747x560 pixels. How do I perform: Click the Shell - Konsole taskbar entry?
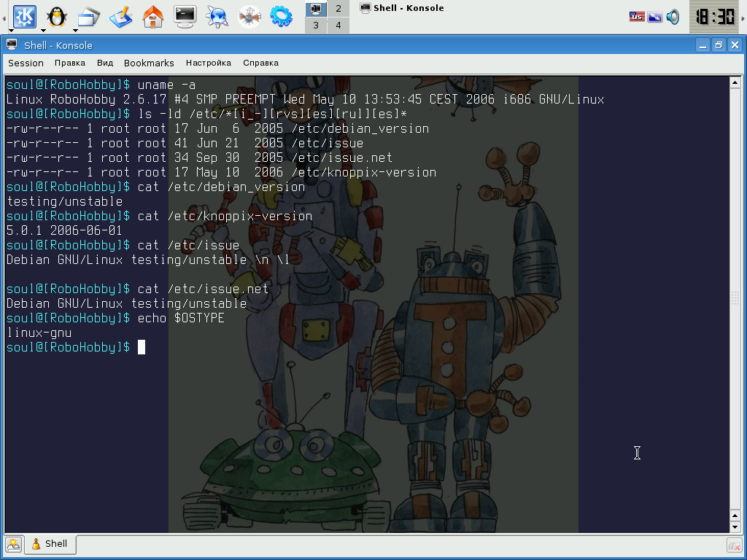(x=403, y=8)
